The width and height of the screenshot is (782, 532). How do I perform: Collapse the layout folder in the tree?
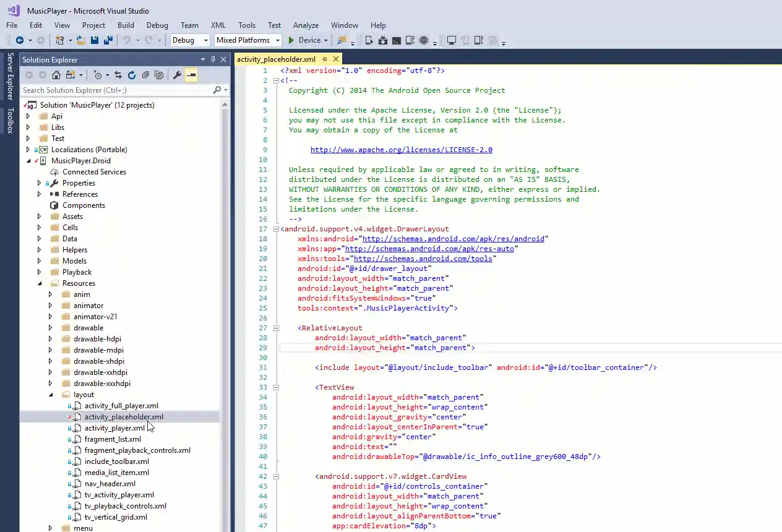point(51,395)
